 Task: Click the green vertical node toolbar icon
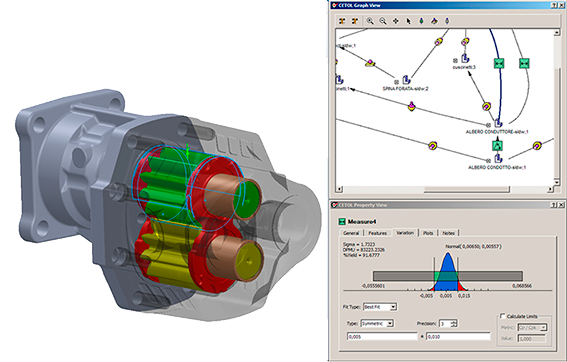tap(421, 21)
